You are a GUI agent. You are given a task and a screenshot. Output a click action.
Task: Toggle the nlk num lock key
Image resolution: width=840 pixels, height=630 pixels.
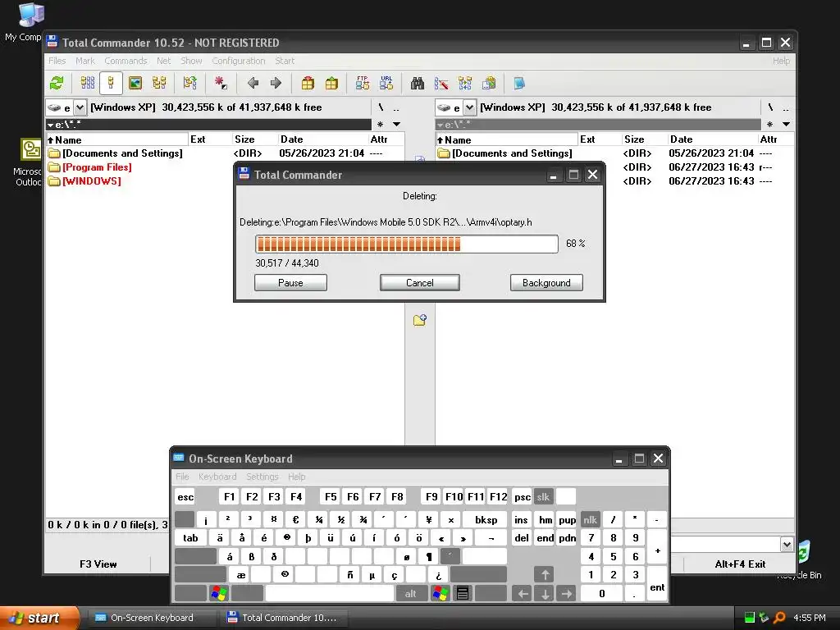tap(591, 519)
